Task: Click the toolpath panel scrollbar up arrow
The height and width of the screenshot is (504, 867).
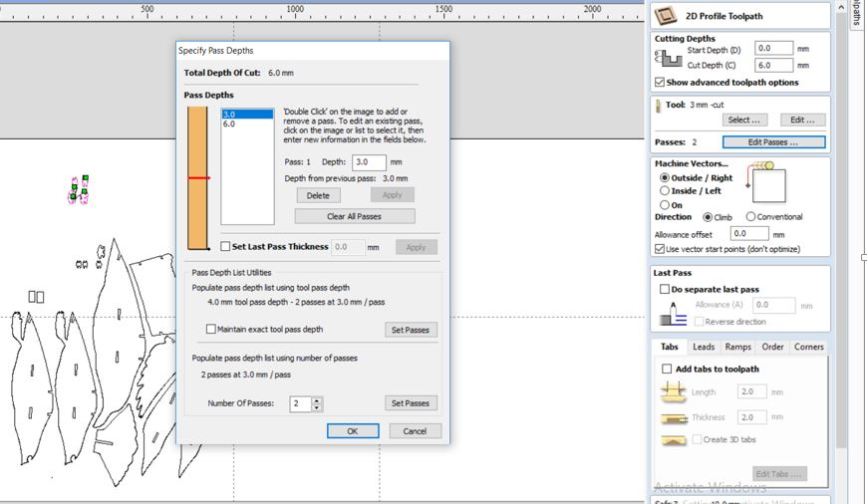Action: coord(841,7)
